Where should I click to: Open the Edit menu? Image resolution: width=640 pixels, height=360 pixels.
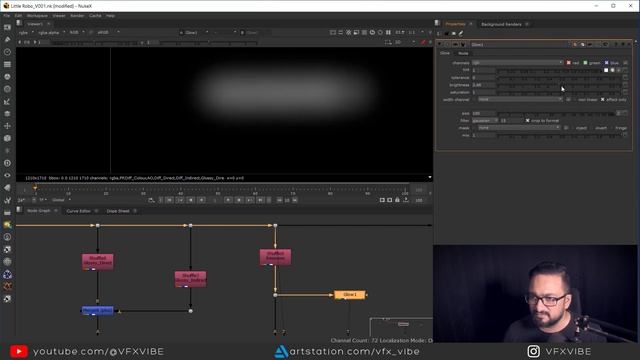tap(18, 16)
